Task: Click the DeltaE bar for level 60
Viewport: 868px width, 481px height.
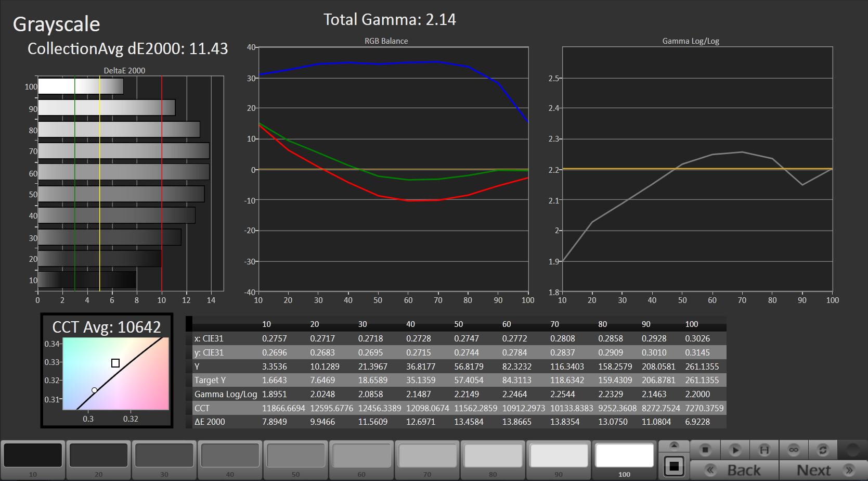Action: point(124,172)
